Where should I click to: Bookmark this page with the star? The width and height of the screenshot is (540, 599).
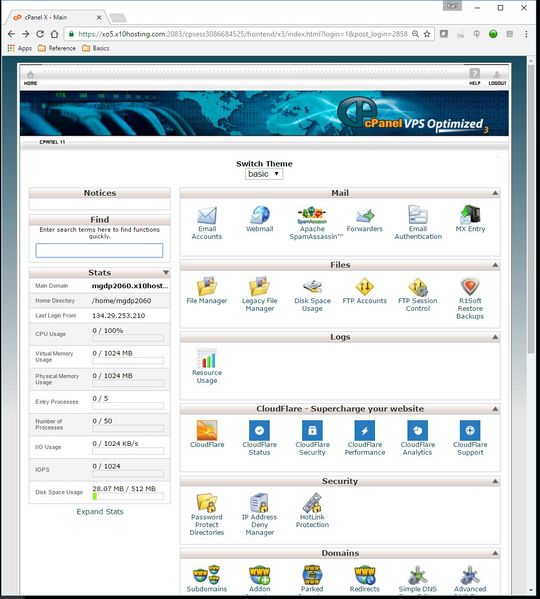coord(427,34)
